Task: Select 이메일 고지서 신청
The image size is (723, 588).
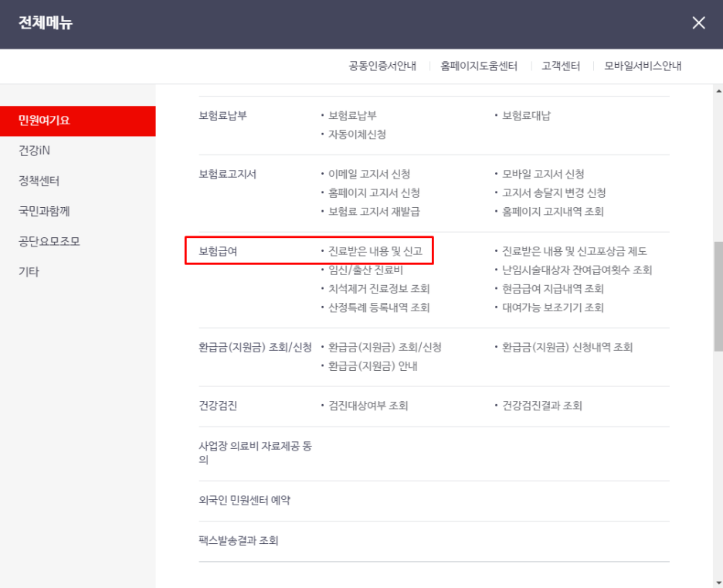Action: [x=369, y=175]
